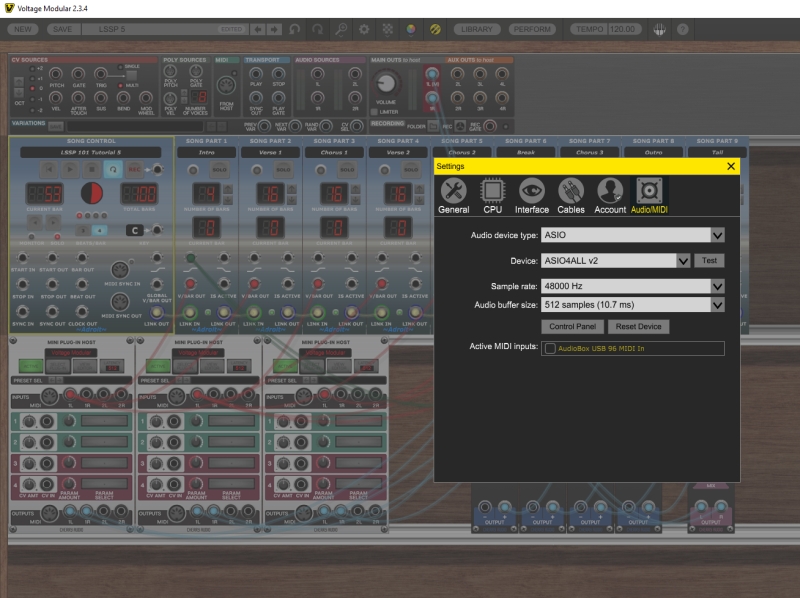Open settings via the gear icon

pyautogui.click(x=364, y=30)
